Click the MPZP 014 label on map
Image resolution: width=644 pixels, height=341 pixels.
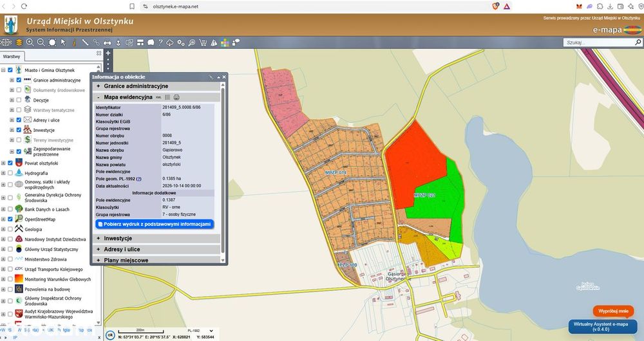[336, 173]
